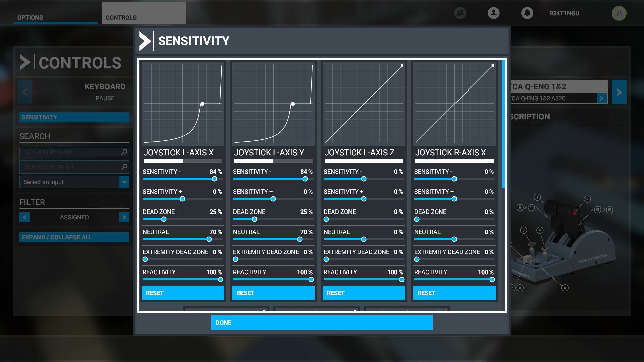
Task: Open the notifications bell icon
Action: 527,13
